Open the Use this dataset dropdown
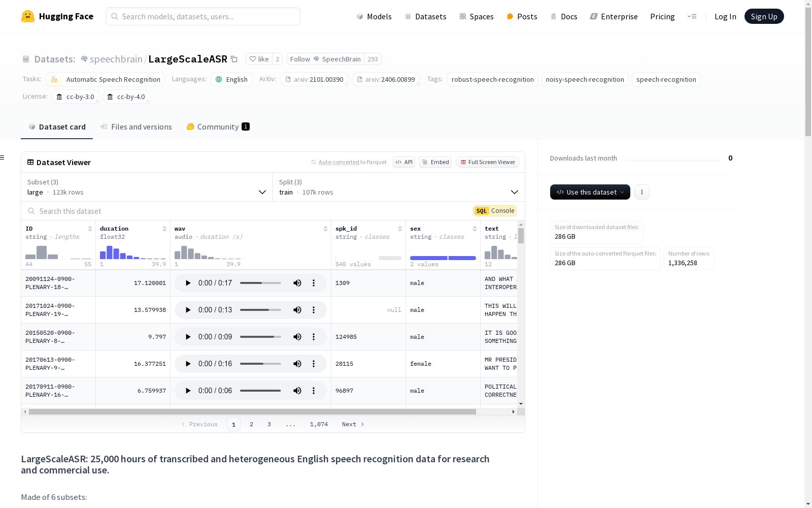The width and height of the screenshot is (812, 508). (590, 192)
